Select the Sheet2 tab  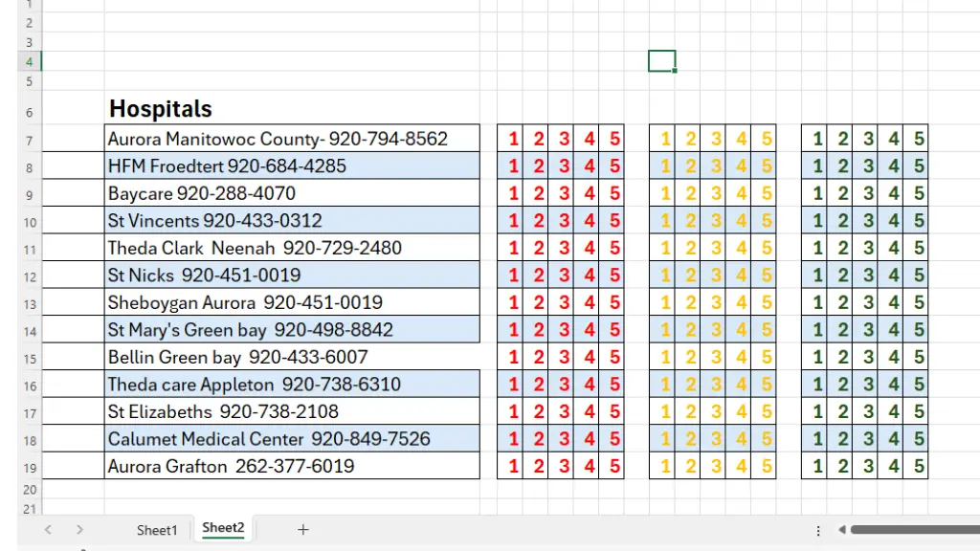(x=223, y=528)
